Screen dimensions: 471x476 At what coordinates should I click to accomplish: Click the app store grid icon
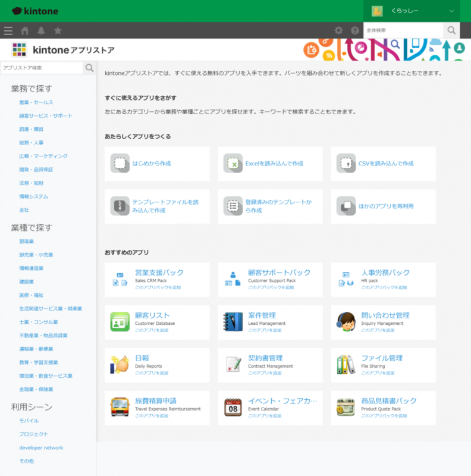tap(19, 49)
